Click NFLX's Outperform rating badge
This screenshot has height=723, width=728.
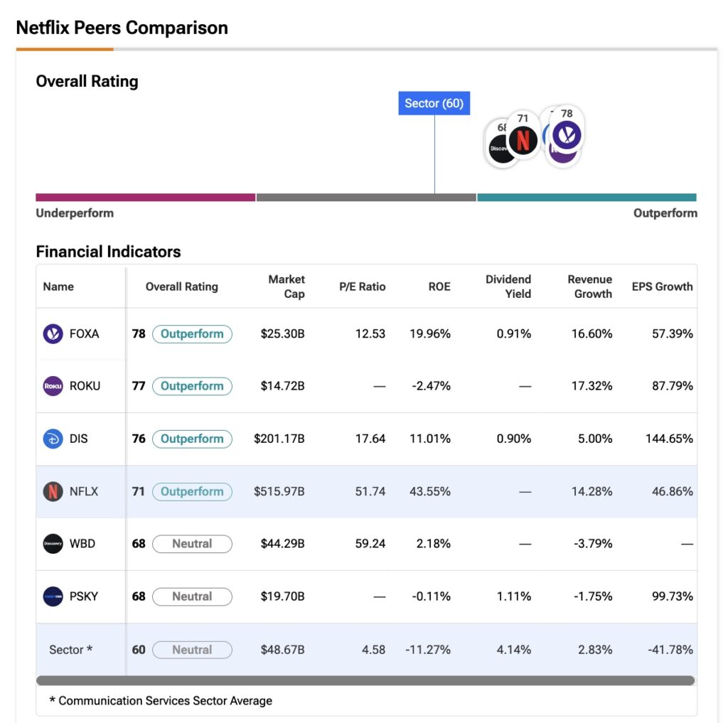pos(192,491)
